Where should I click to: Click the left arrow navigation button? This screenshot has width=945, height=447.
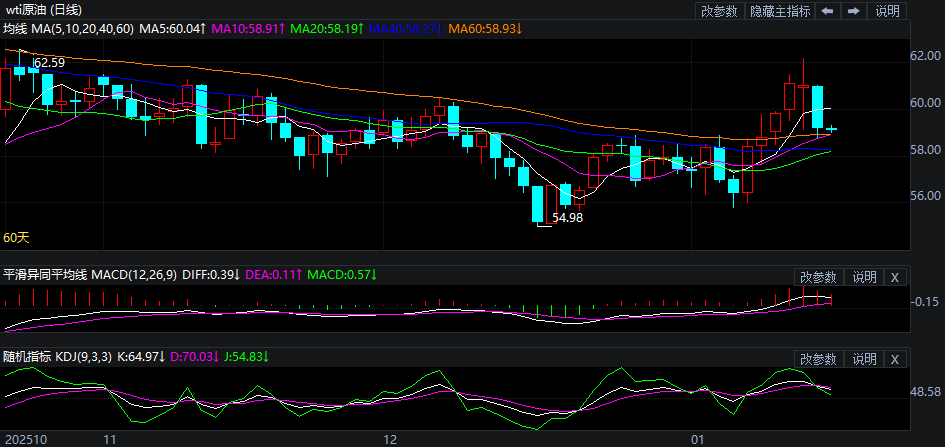[829, 11]
